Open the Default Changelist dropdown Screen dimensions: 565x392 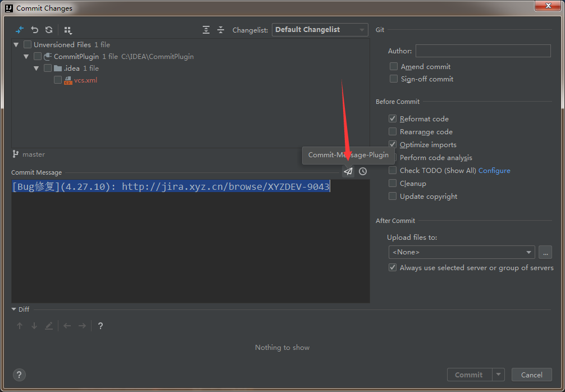click(x=320, y=30)
